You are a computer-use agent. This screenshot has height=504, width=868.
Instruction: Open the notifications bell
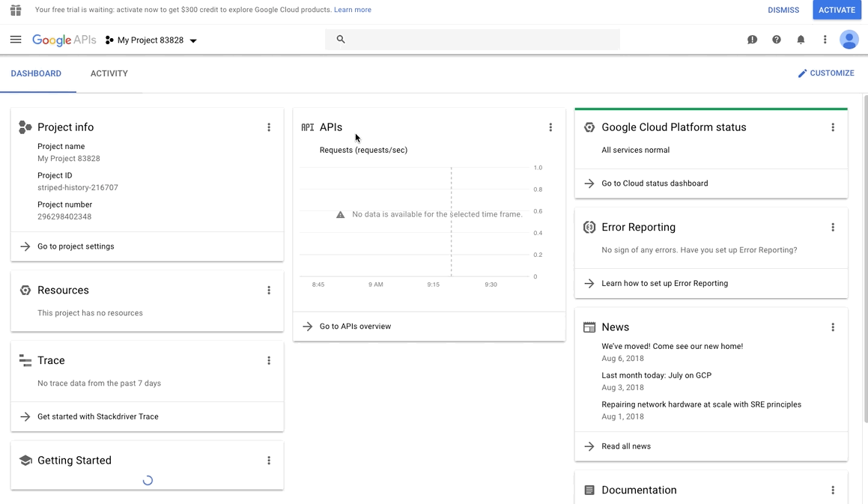[801, 40]
